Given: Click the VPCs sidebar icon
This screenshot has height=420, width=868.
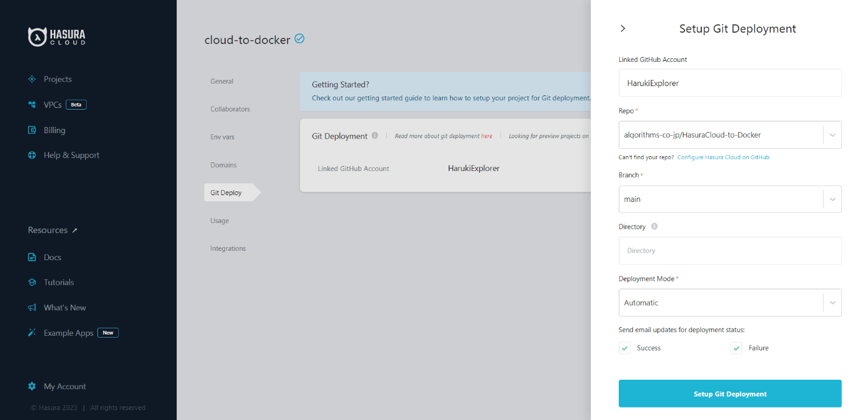Looking at the screenshot, I should pos(32,105).
